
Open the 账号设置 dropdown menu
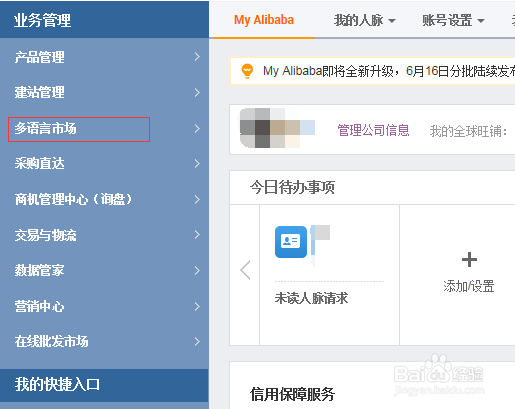453,20
